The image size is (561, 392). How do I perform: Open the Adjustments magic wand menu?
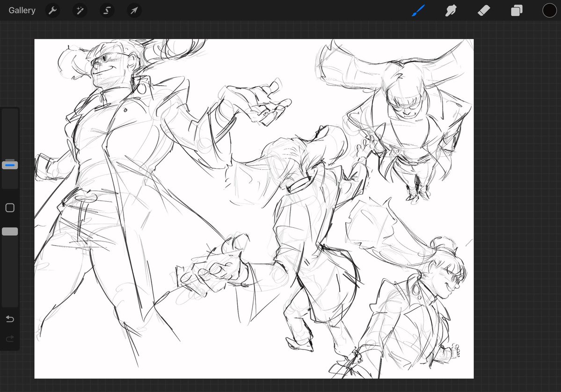point(80,10)
